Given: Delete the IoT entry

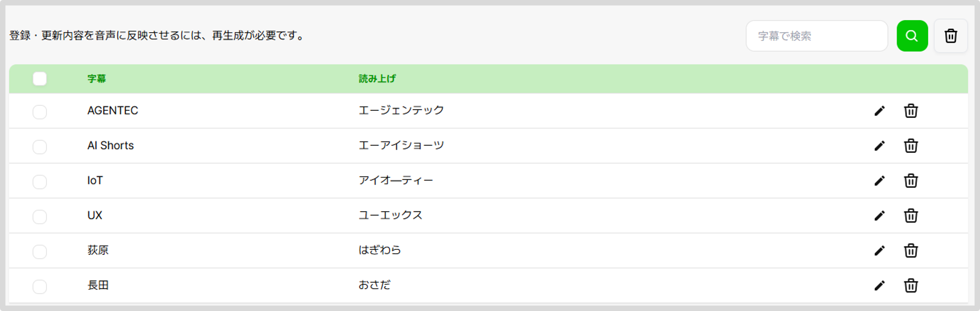Looking at the screenshot, I should (x=911, y=181).
